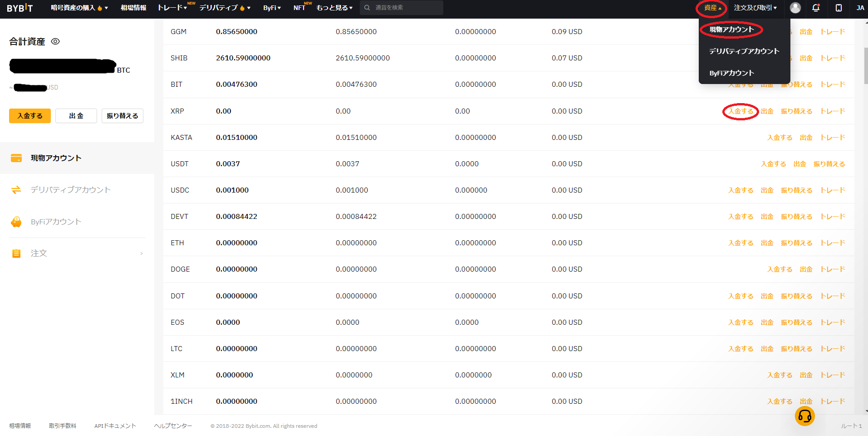Screen dimensions: 868x436
Task: Open APIドキュメント footer link
Action: pos(115,426)
